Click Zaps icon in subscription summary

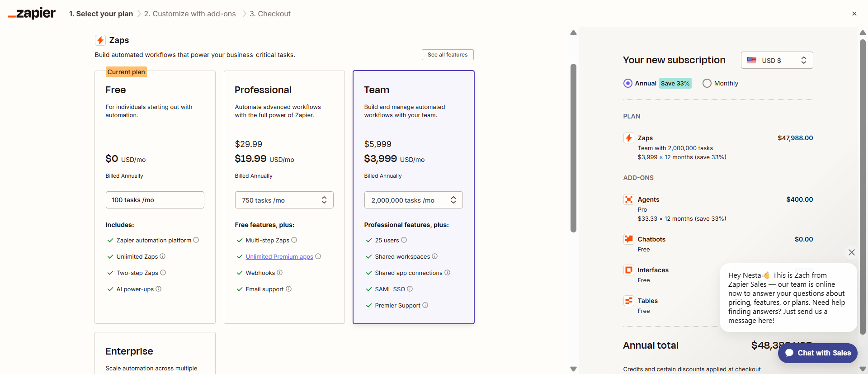click(x=628, y=138)
